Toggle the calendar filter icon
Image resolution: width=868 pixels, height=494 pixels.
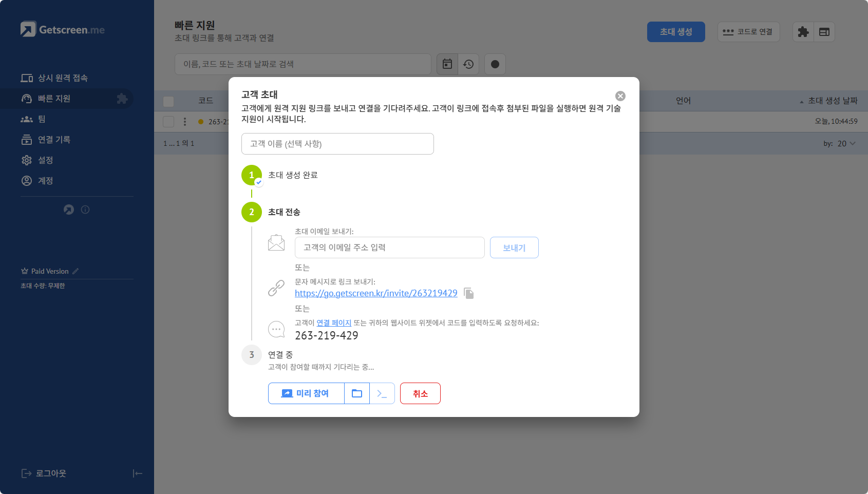pos(447,64)
